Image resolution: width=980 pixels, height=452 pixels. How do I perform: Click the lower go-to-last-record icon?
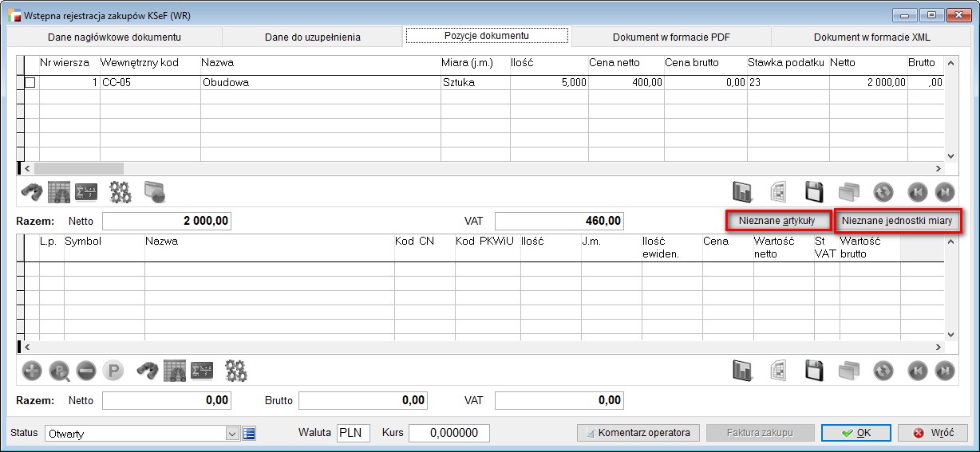pos(945,370)
